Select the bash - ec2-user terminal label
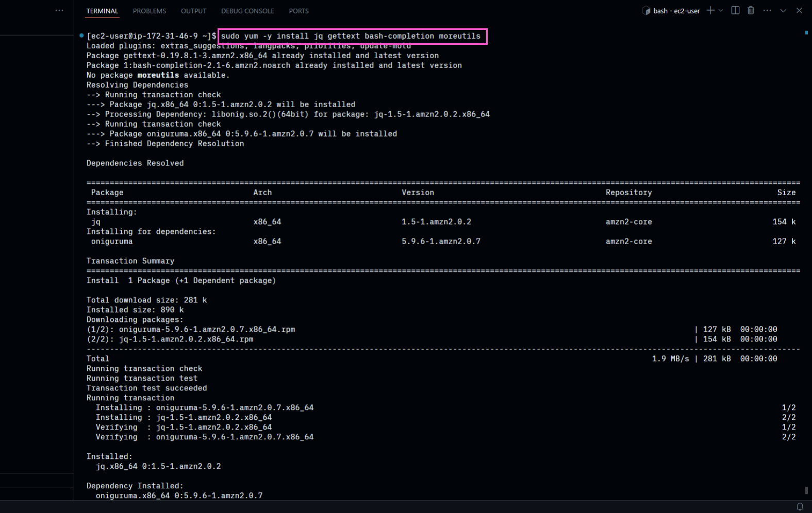Screen dimensions: 812x513 pyautogui.click(x=676, y=11)
